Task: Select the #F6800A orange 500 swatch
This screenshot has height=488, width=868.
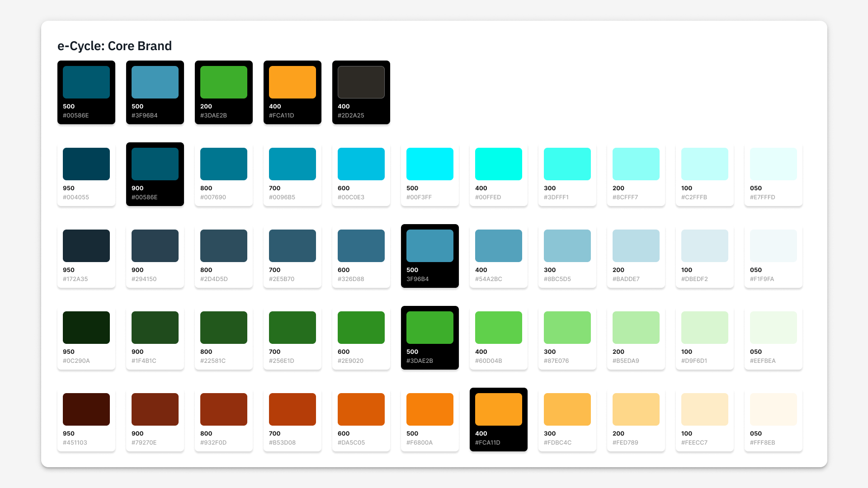Action: (x=430, y=409)
